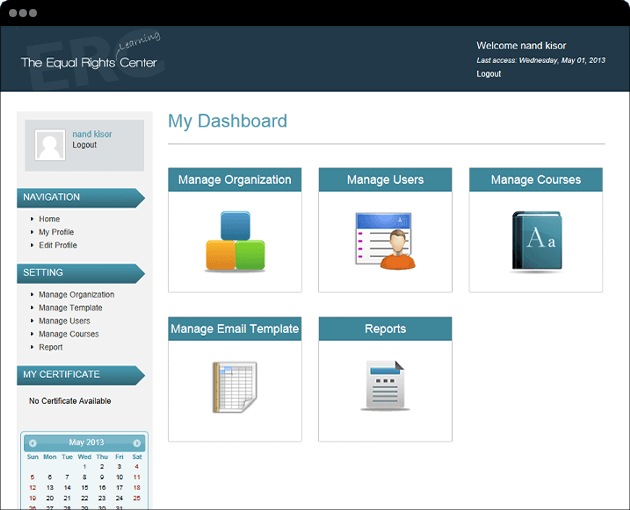Image resolution: width=630 pixels, height=510 pixels.
Task: Click the Reports tile header
Action: pos(385,329)
